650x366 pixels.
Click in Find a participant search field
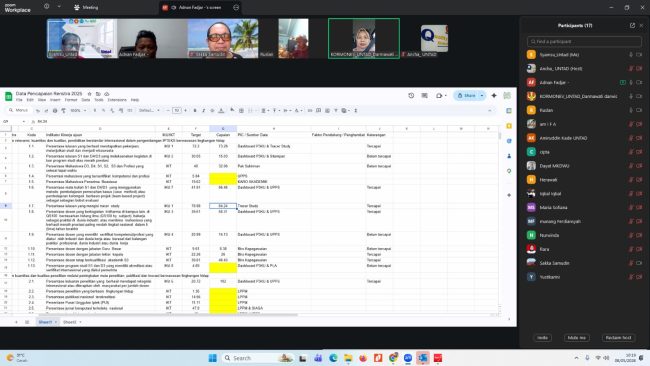[584, 41]
